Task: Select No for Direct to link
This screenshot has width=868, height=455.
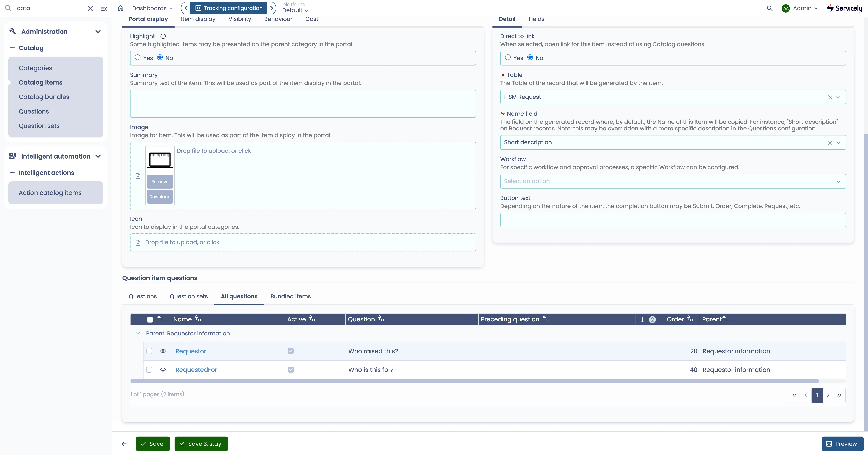Action: point(530,57)
